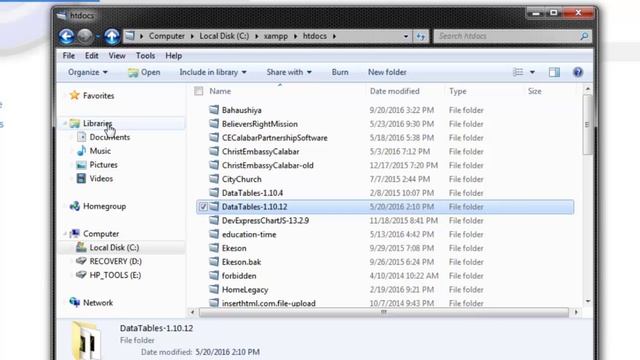
Task: Open the view options dropdown arrow
Action: [532, 72]
